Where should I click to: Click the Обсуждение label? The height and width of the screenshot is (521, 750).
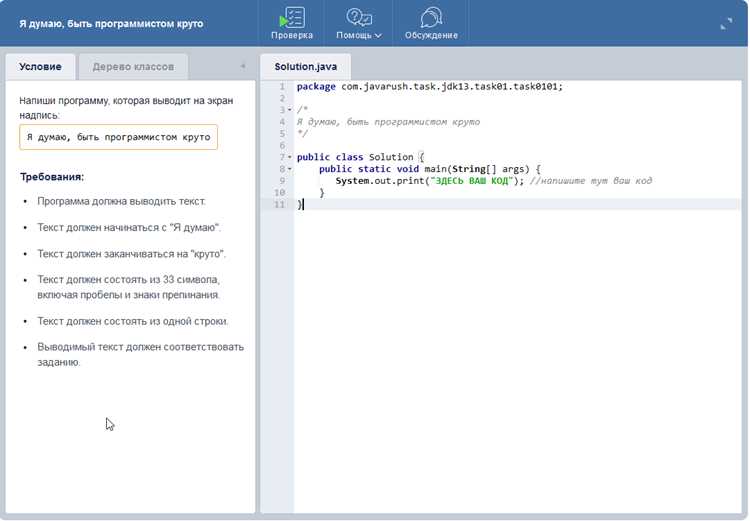(x=431, y=35)
